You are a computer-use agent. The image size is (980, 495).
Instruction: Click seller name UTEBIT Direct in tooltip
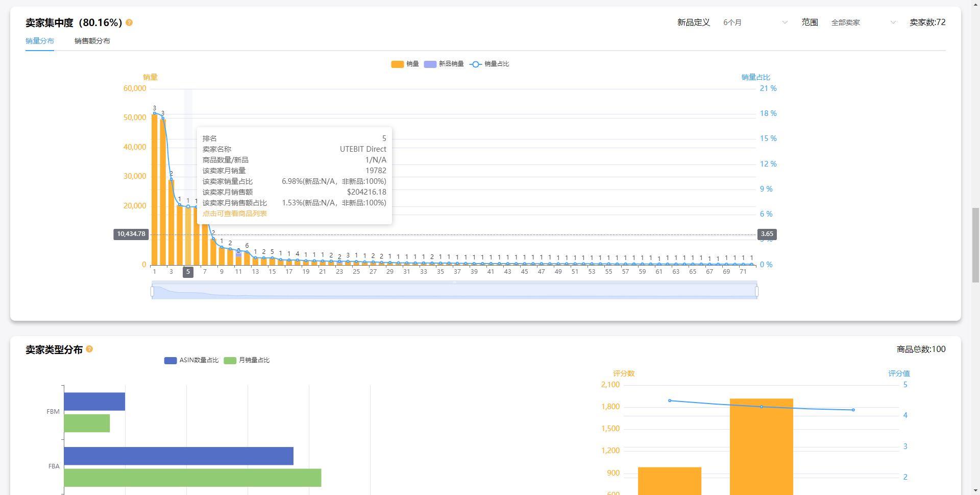363,149
